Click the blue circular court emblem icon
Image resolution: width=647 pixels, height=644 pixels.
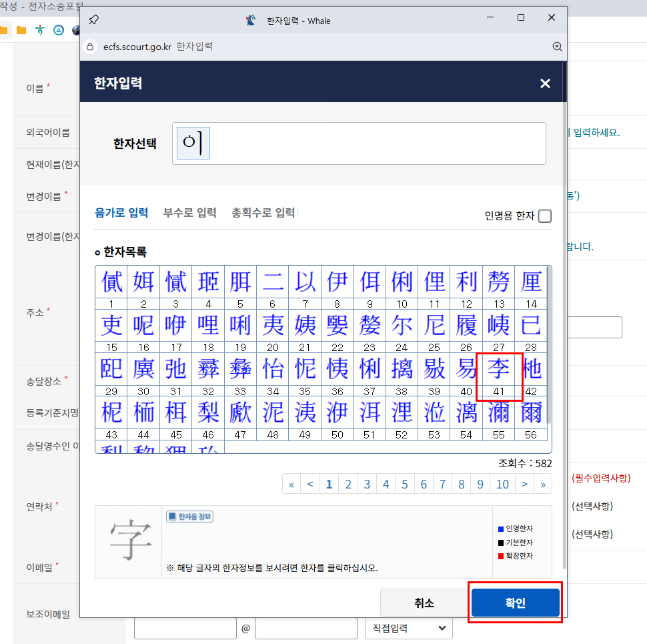pyautogui.click(x=58, y=29)
